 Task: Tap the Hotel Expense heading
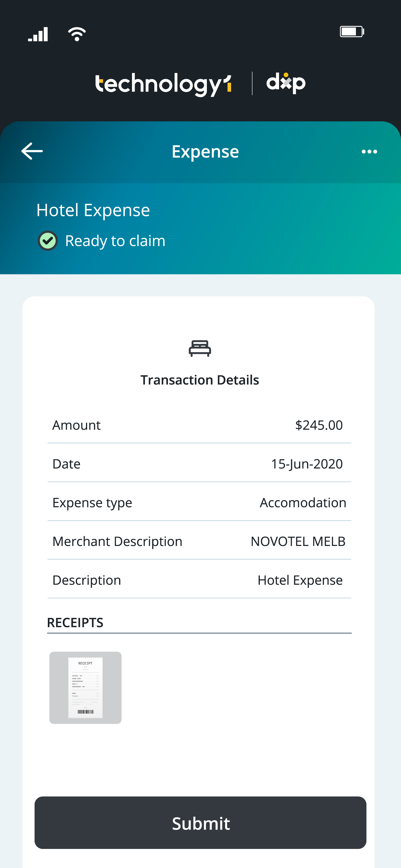click(93, 210)
